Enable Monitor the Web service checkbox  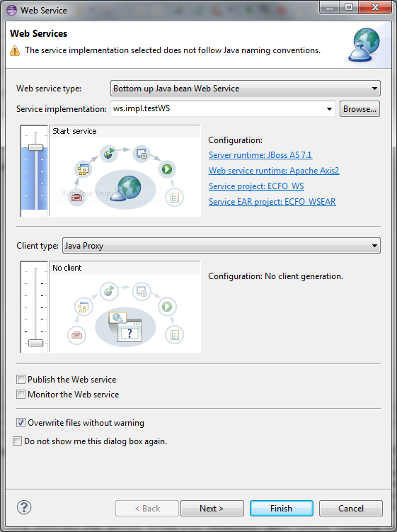point(21,395)
